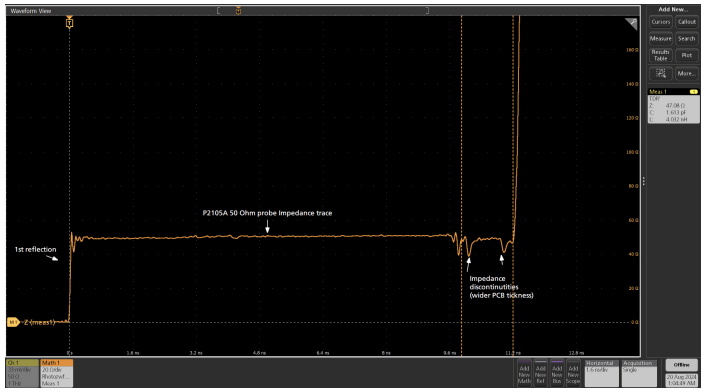Open the Meas 1 TDR results badge
Image resolution: width=705 pixels, height=392 pixels.
(x=674, y=106)
